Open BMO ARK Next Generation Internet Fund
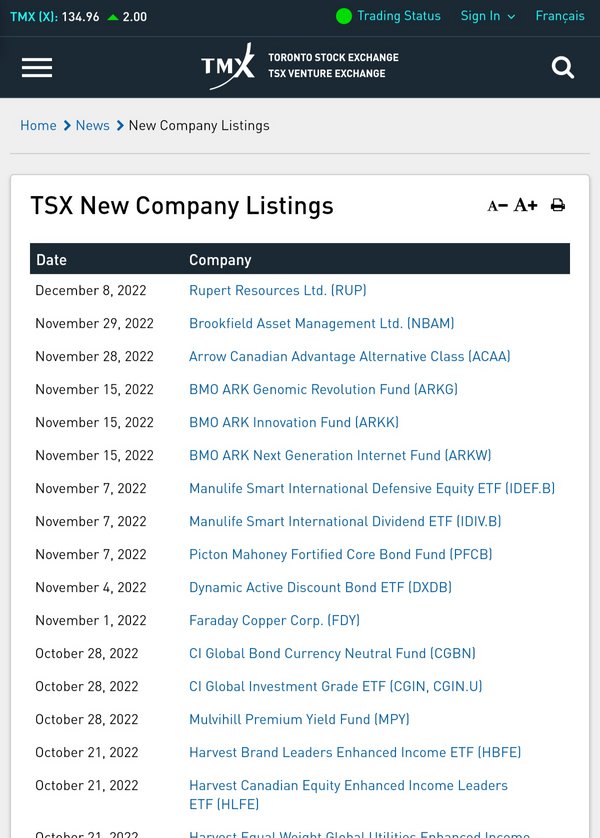Screen dimensions: 600x838 pos(340,455)
